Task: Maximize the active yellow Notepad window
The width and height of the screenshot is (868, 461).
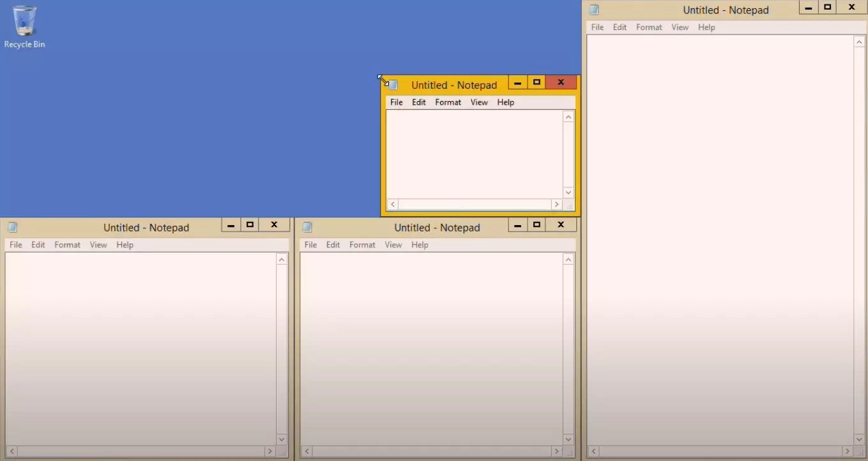Action: coord(537,82)
